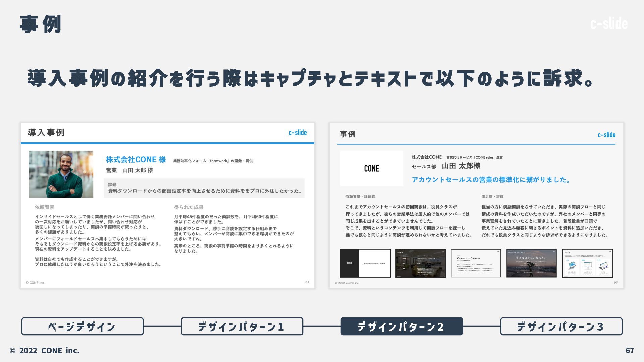Click the c-slide logo in right 事例 slide
The image size is (644, 362).
[606, 135]
